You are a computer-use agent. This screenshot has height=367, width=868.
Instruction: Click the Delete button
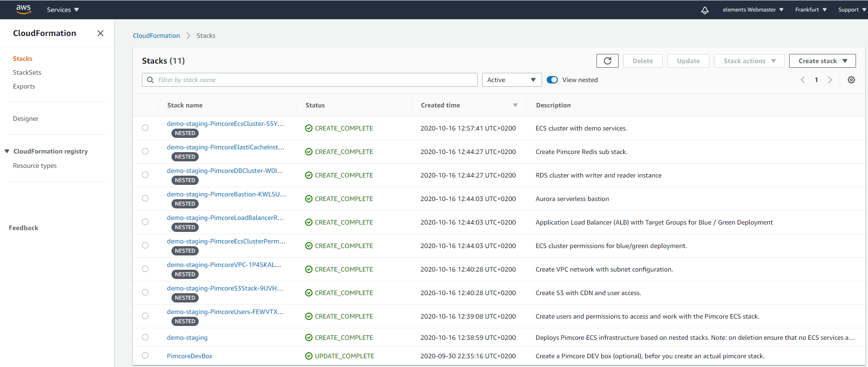pyautogui.click(x=643, y=61)
